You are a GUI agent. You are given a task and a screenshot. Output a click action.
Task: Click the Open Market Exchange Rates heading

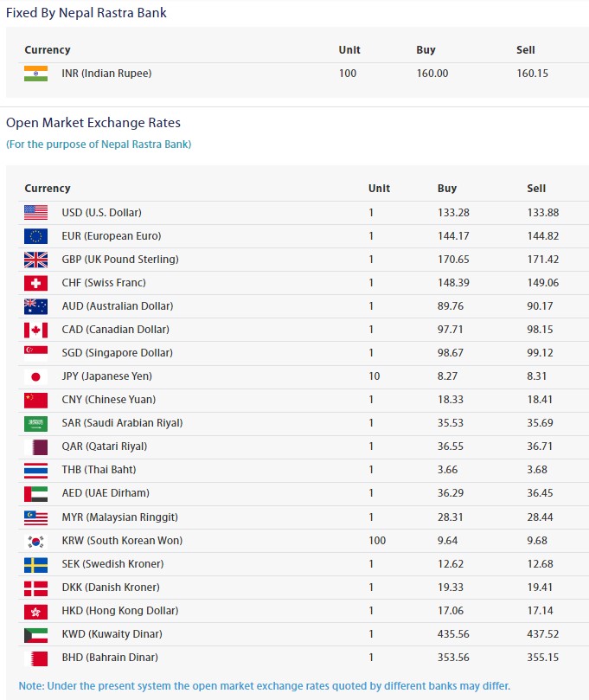click(93, 123)
